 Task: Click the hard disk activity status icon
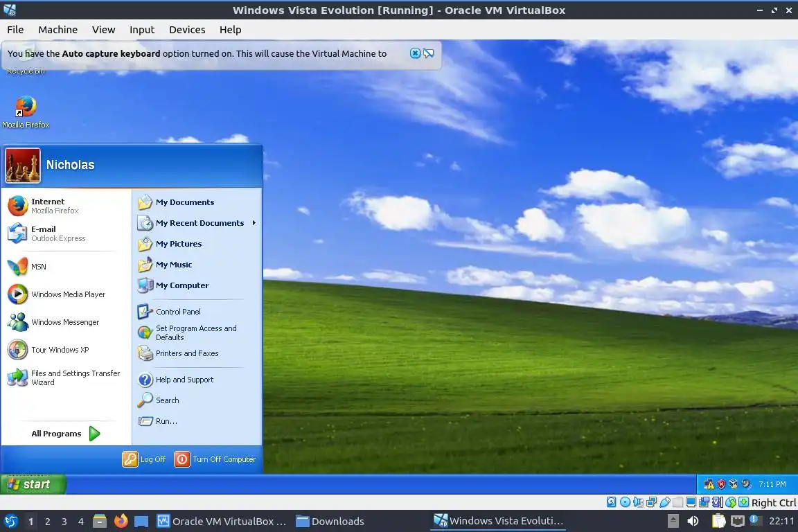tap(612, 502)
